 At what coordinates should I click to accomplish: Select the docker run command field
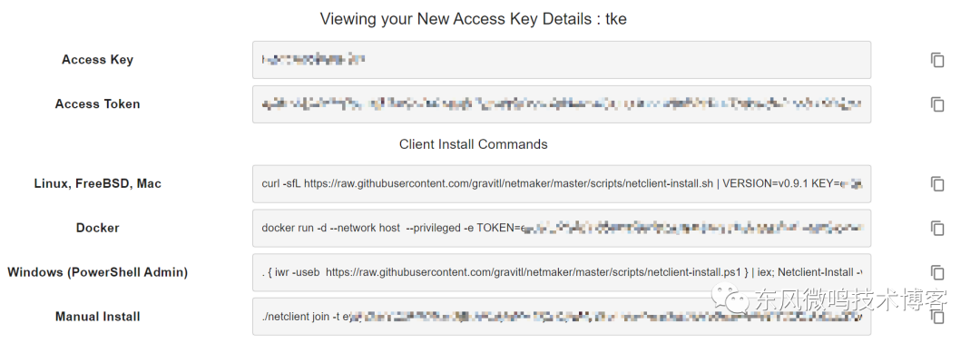[562, 228]
